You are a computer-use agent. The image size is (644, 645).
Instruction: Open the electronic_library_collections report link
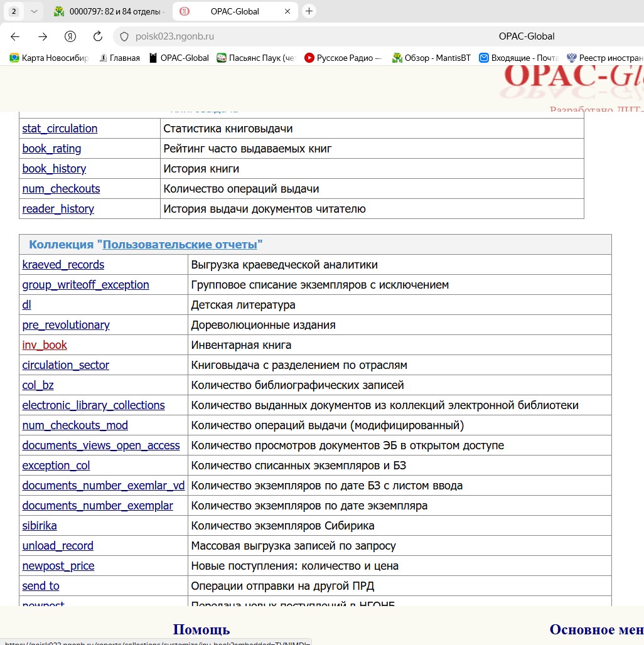94,405
